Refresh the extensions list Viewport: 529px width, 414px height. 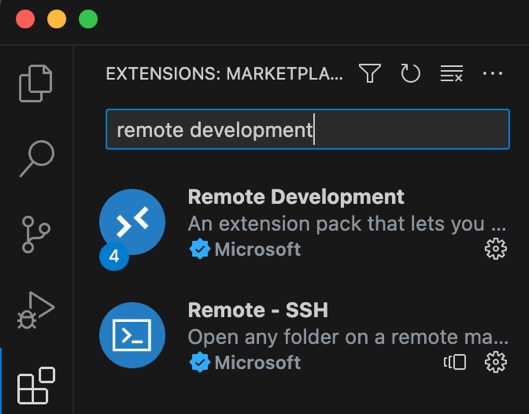pos(410,73)
